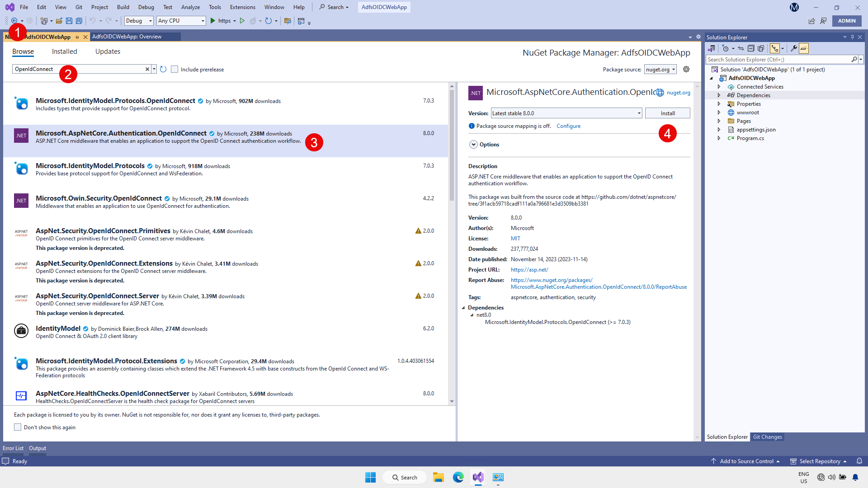
Task: Click the Open File folder icon
Action: coord(59,21)
